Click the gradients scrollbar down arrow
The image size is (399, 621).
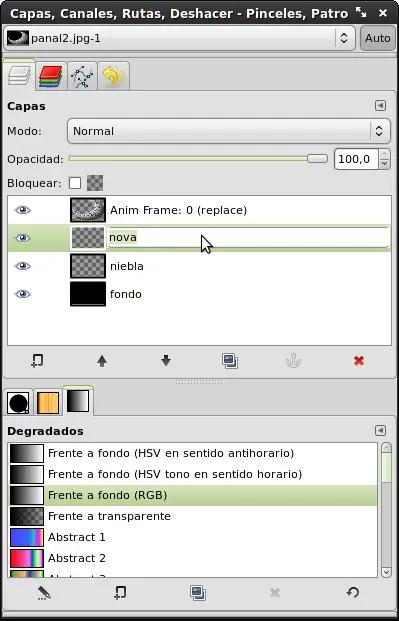[386, 572]
